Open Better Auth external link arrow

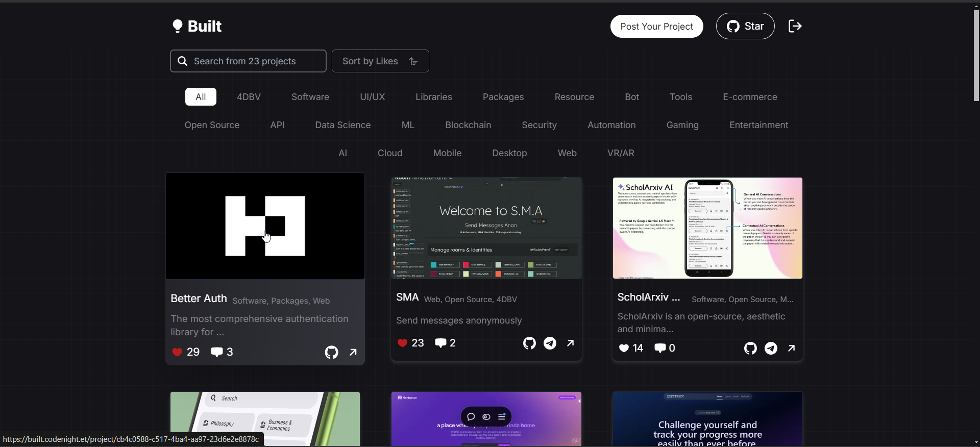pyautogui.click(x=353, y=352)
